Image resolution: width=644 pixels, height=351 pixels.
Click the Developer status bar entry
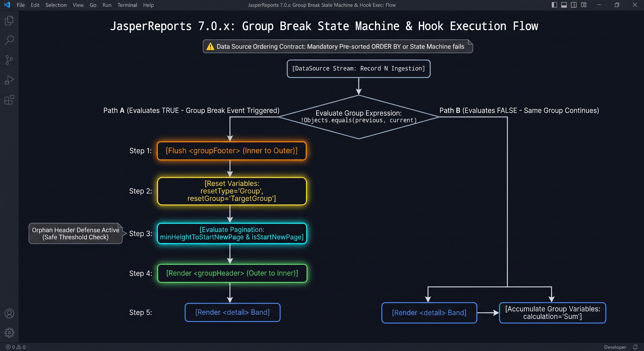point(615,347)
